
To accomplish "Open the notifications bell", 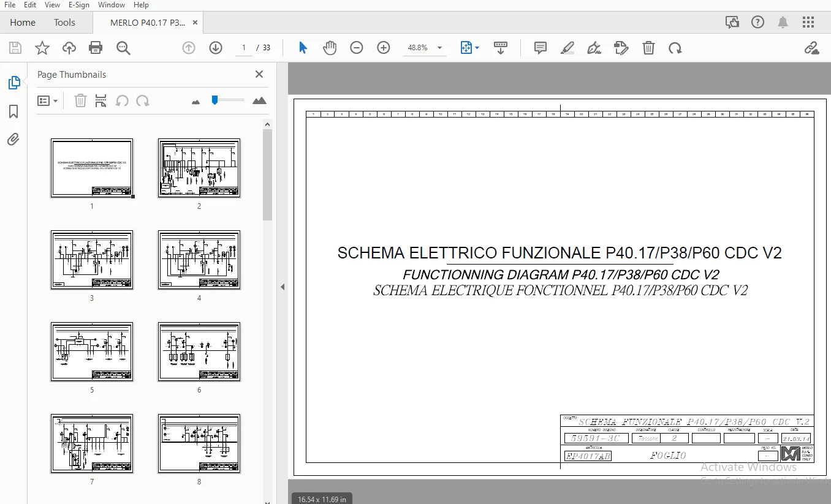I will pos(783,23).
